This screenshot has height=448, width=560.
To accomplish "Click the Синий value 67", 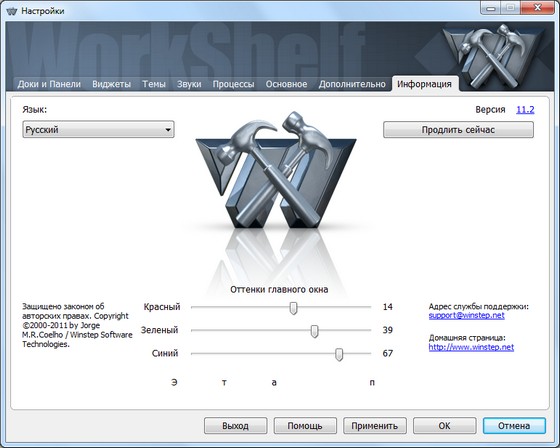I will (x=388, y=353).
